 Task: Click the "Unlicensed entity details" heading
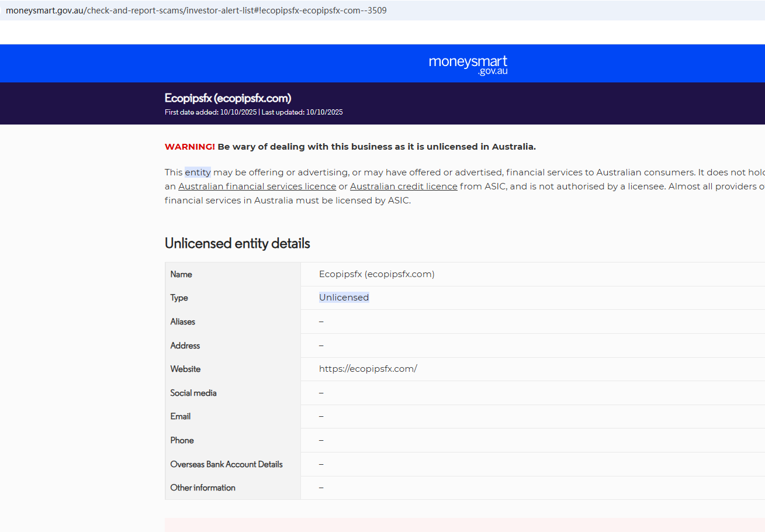click(237, 243)
